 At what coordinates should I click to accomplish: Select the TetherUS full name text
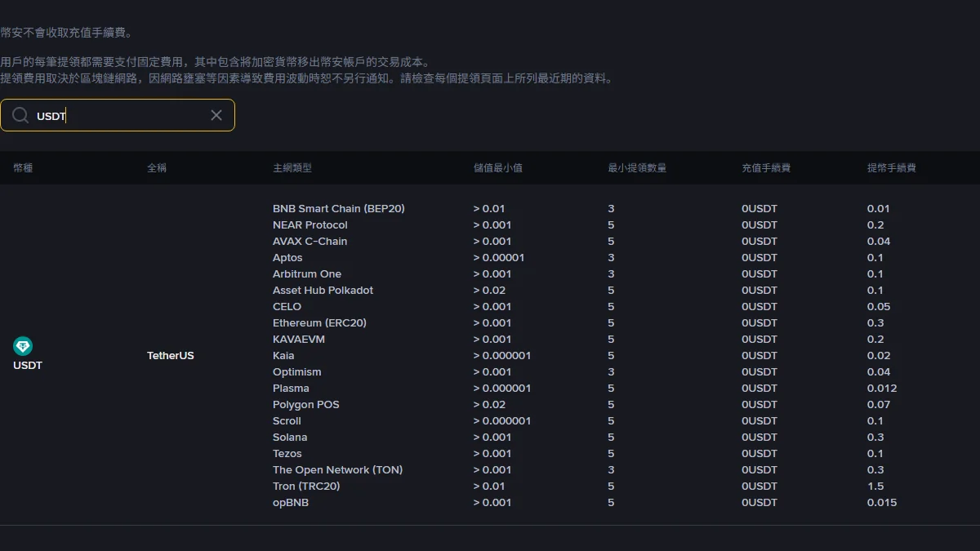(x=171, y=356)
